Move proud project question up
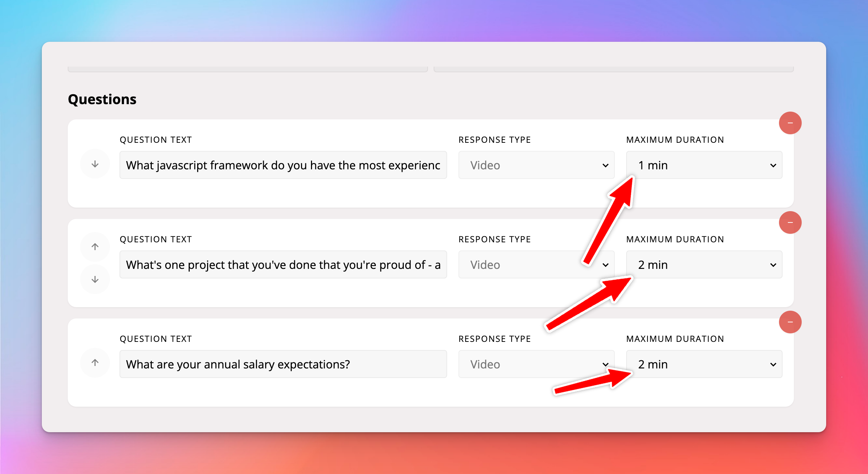 click(95, 247)
